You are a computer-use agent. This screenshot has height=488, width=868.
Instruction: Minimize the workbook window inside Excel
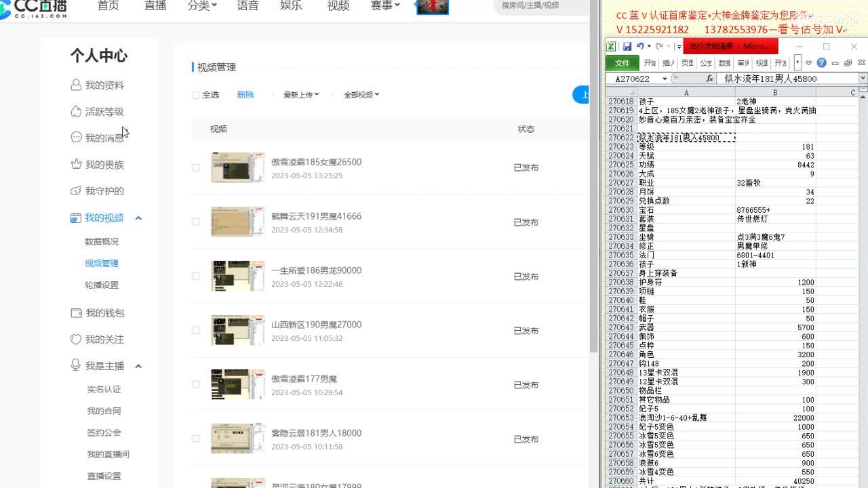pyautogui.click(x=835, y=63)
